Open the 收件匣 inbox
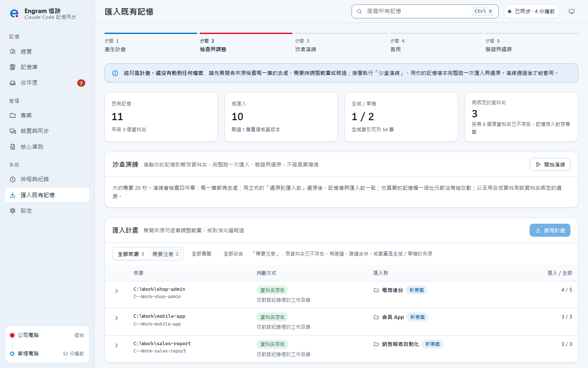Screen dimensions: 588x368 coord(47,83)
